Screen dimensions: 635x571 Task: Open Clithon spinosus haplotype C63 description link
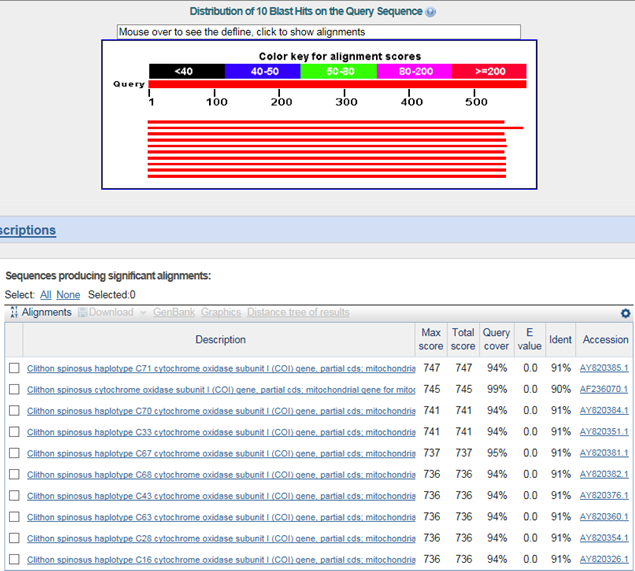221,517
